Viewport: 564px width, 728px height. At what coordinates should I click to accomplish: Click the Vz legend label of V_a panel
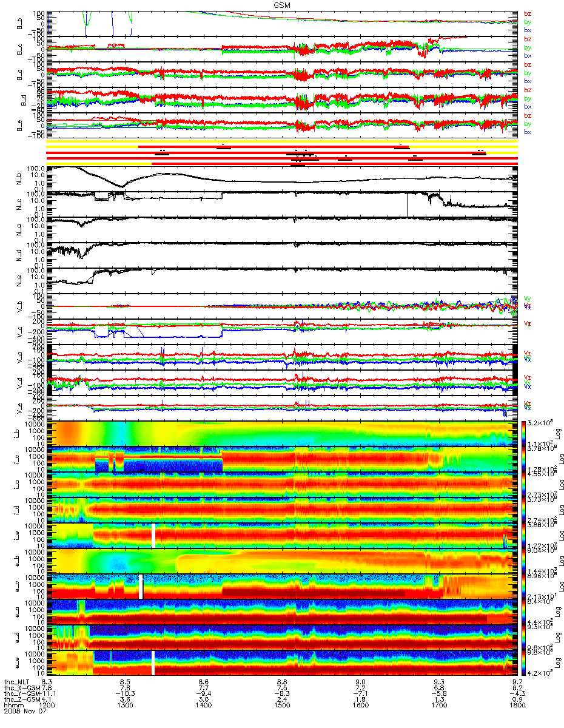(527, 352)
